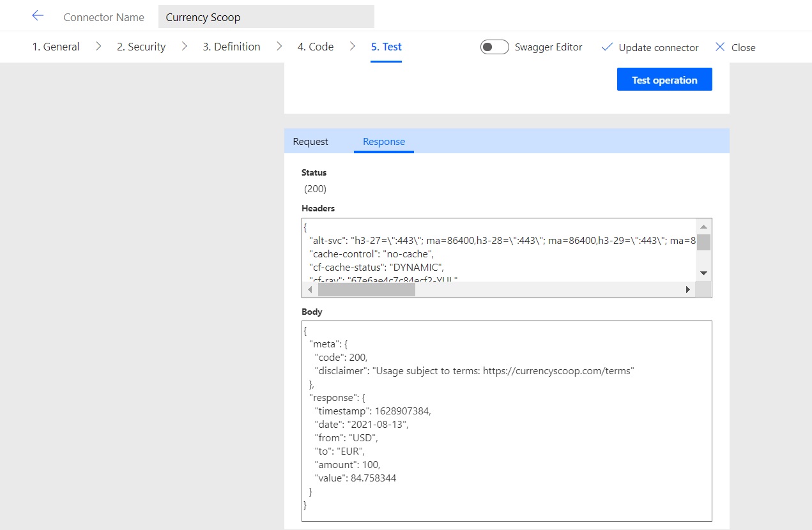812x530 pixels.
Task: Switch to the Request tab
Action: coord(310,141)
